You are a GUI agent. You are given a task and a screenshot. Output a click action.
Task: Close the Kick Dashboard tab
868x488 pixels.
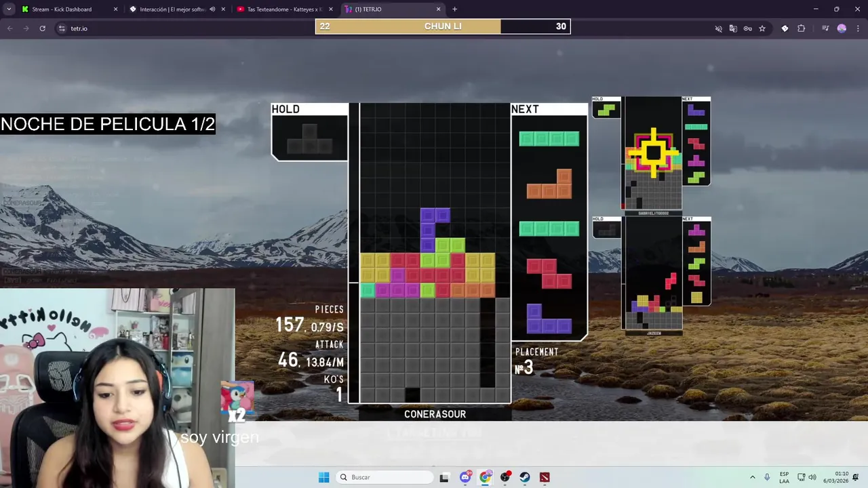click(115, 9)
